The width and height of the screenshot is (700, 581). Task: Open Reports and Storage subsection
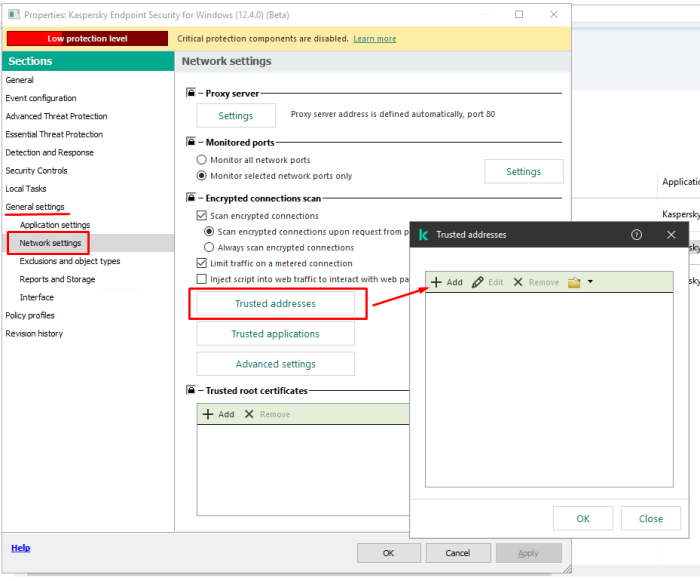coord(57,279)
